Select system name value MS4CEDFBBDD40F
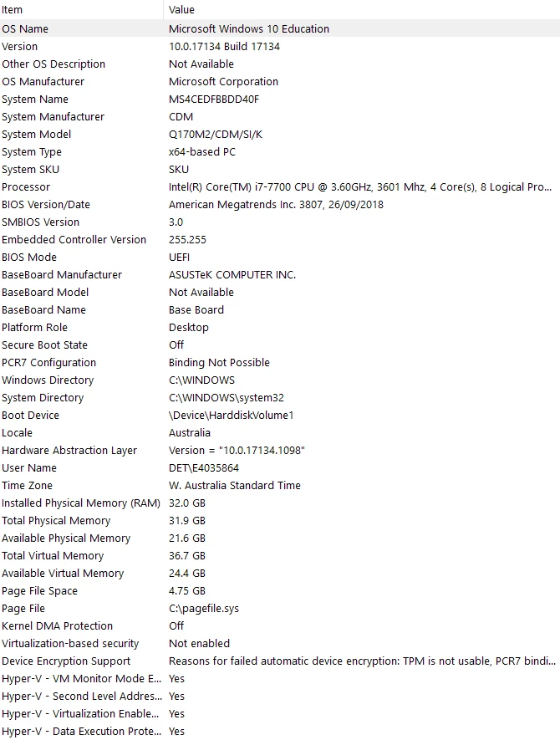This screenshot has width=560, height=740. [x=214, y=100]
